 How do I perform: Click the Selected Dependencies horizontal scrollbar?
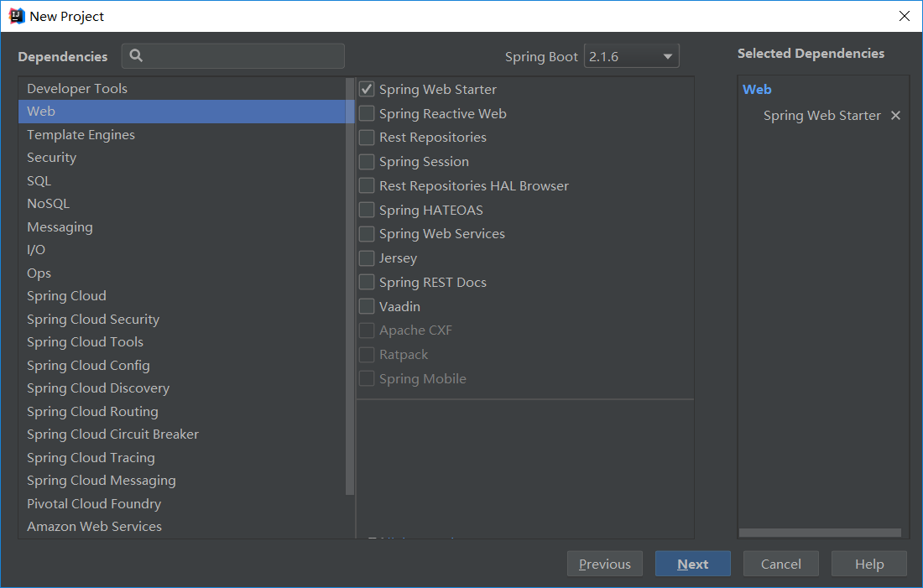pos(820,533)
